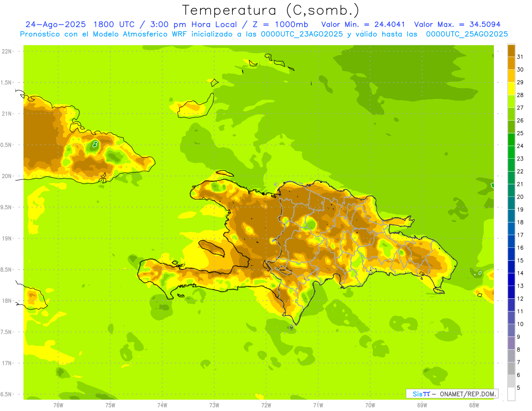532x411 pixels.
Task: Click the "ONAMET/REP.DOM." credit label
Action: pyautogui.click(x=468, y=394)
